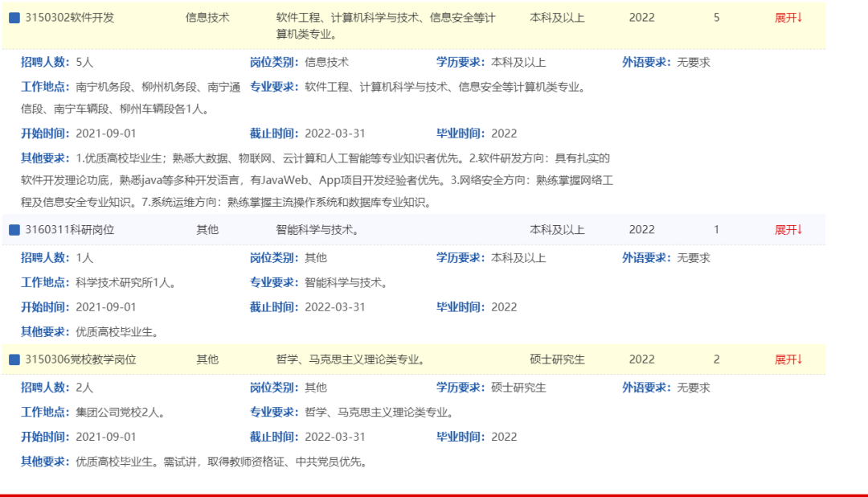Click the blue square icon beside 3150302软件开发
This screenshot has width=868, height=497.
click(14, 18)
